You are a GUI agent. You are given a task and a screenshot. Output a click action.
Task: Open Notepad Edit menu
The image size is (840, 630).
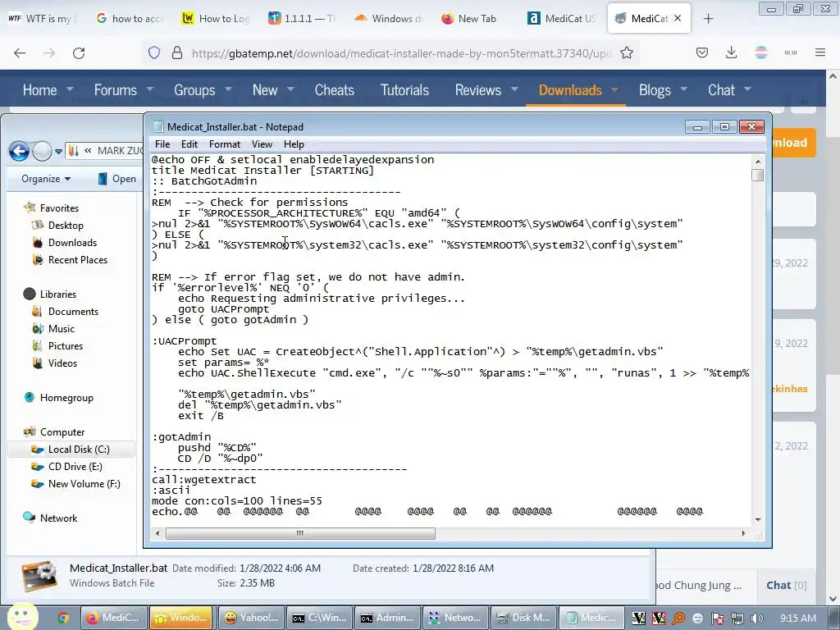pos(189,144)
